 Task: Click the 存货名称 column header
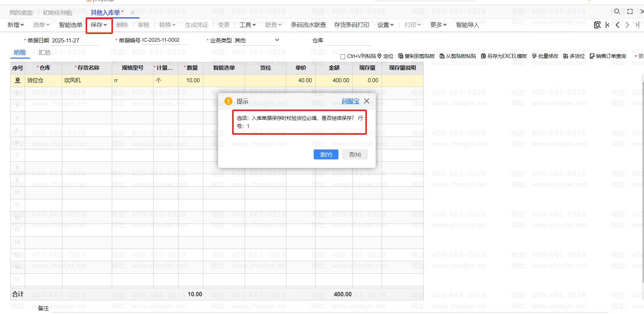tap(87, 68)
